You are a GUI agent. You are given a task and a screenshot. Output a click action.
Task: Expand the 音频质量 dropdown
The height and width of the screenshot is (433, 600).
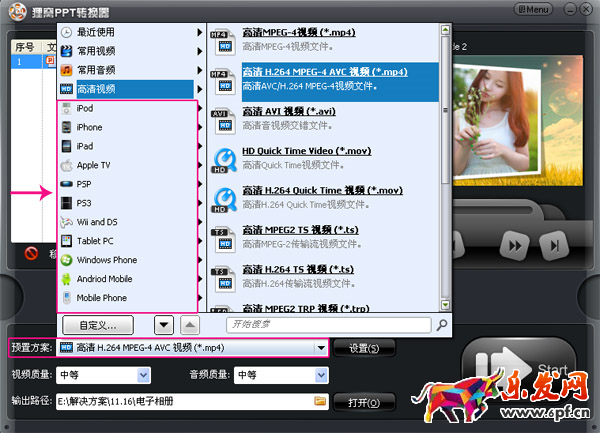(x=320, y=375)
